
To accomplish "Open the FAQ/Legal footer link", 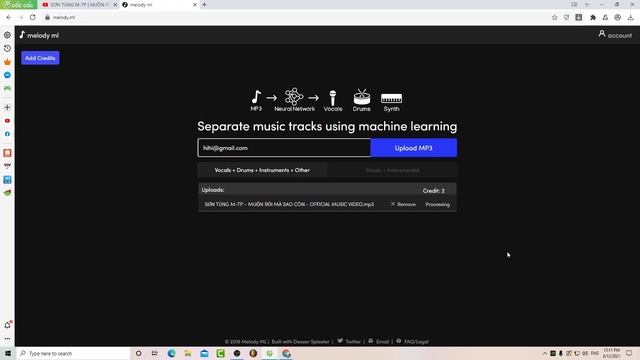I will [412, 341].
